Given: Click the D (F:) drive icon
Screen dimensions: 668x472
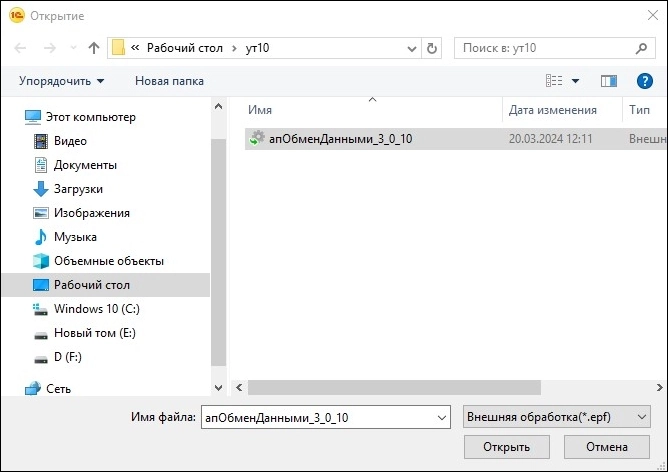Looking at the screenshot, I should coord(41,360).
